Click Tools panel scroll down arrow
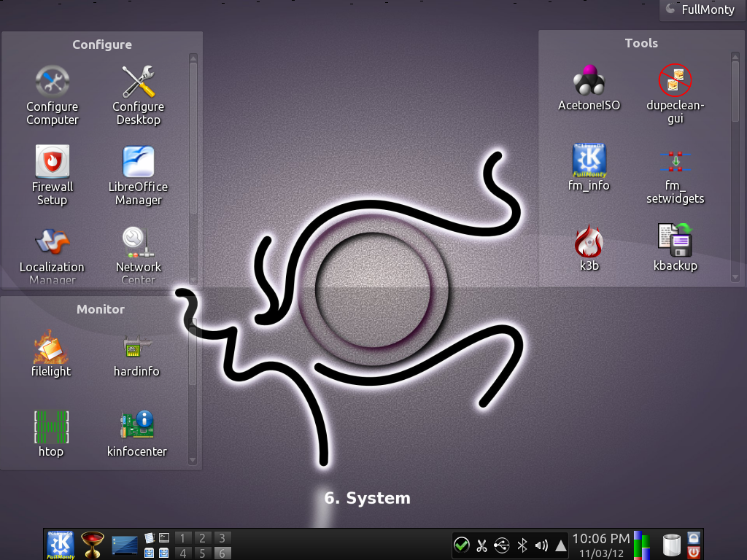Viewport: 747px width, 560px height. pos(735,277)
